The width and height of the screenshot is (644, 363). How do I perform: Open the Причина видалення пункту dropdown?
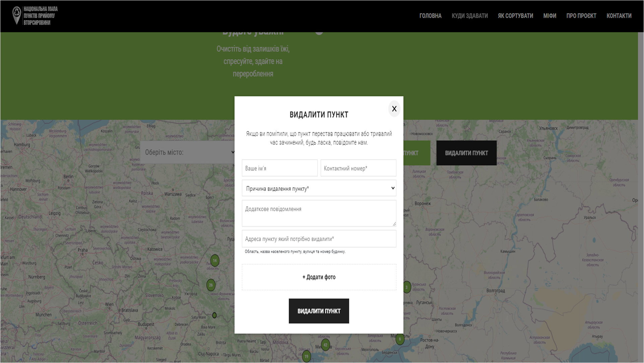319,188
